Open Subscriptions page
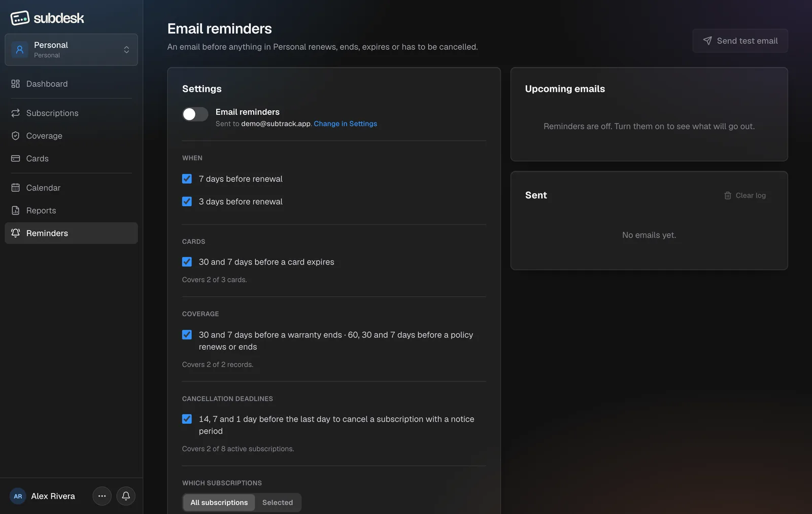 (71, 113)
